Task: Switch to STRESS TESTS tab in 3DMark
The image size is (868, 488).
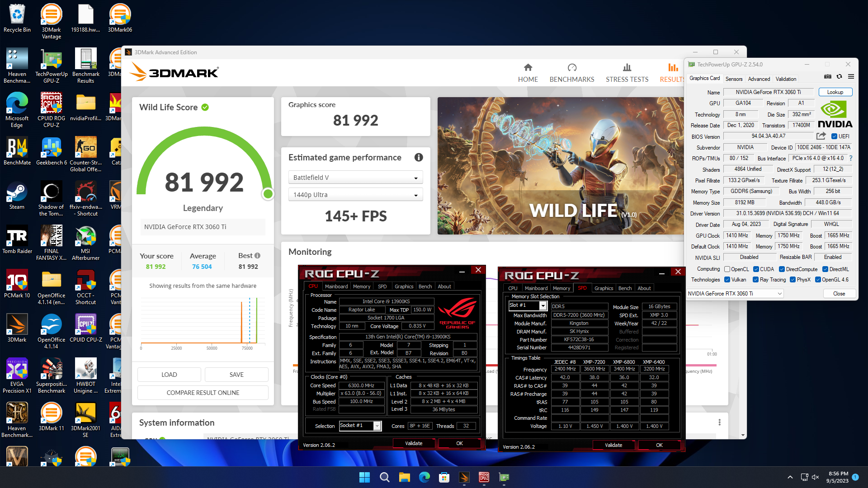Action: pos(627,73)
